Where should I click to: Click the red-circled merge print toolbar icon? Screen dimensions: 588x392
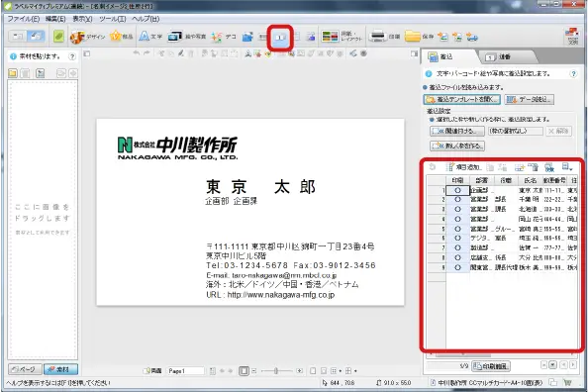tap(280, 38)
